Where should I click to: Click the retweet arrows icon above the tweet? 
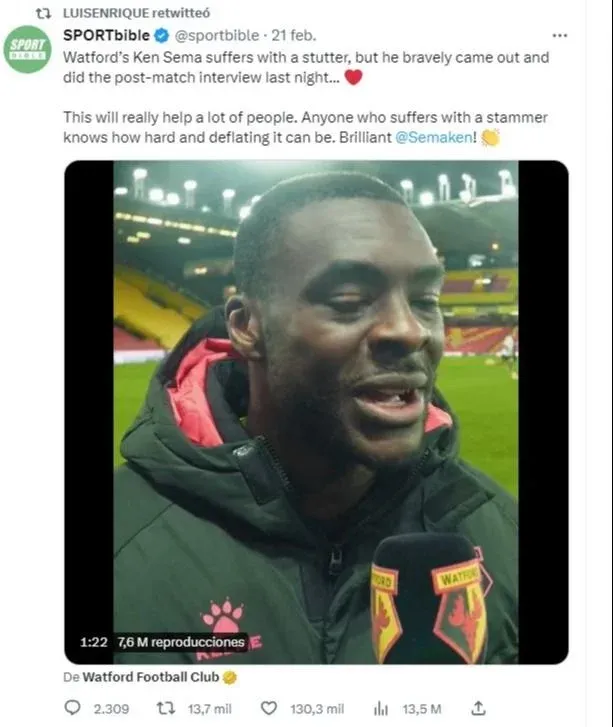click(43, 13)
